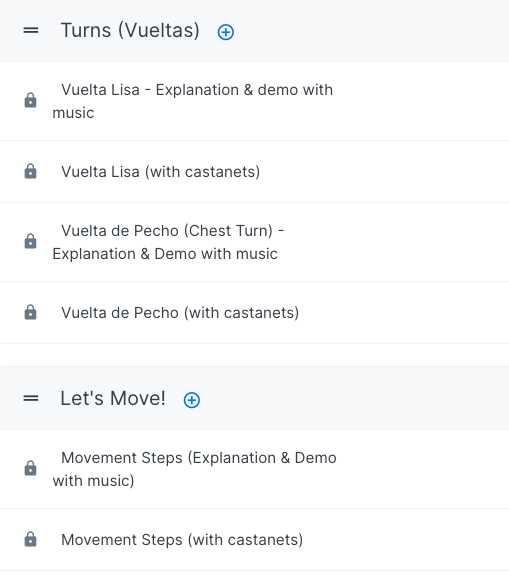Click the plus icon next to Turns (Vueltas)

point(226,32)
